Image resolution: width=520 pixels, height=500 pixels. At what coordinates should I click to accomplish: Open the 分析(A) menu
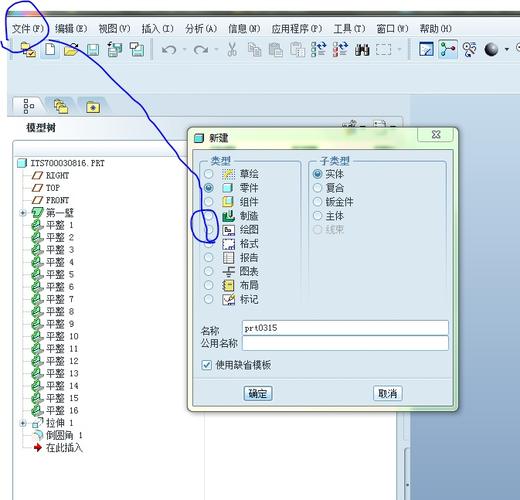201,29
